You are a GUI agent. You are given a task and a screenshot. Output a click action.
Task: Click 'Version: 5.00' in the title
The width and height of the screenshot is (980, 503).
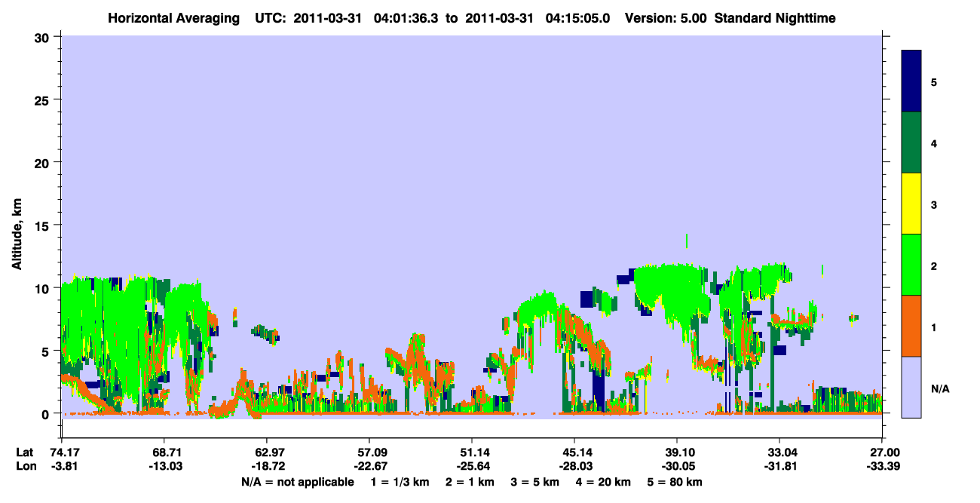666,18
